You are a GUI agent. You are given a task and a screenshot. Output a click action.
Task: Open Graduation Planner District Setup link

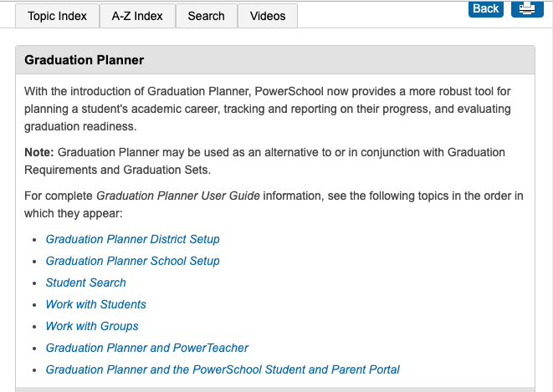point(132,239)
